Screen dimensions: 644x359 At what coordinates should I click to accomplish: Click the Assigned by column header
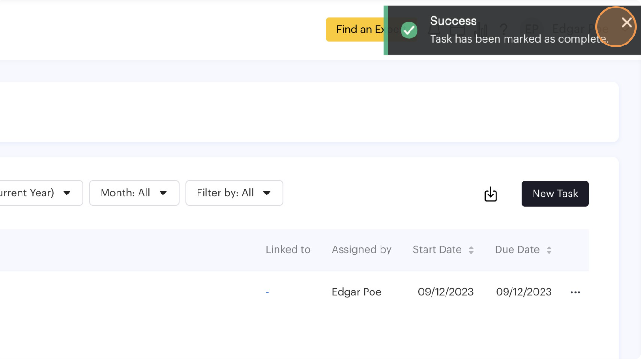361,250
